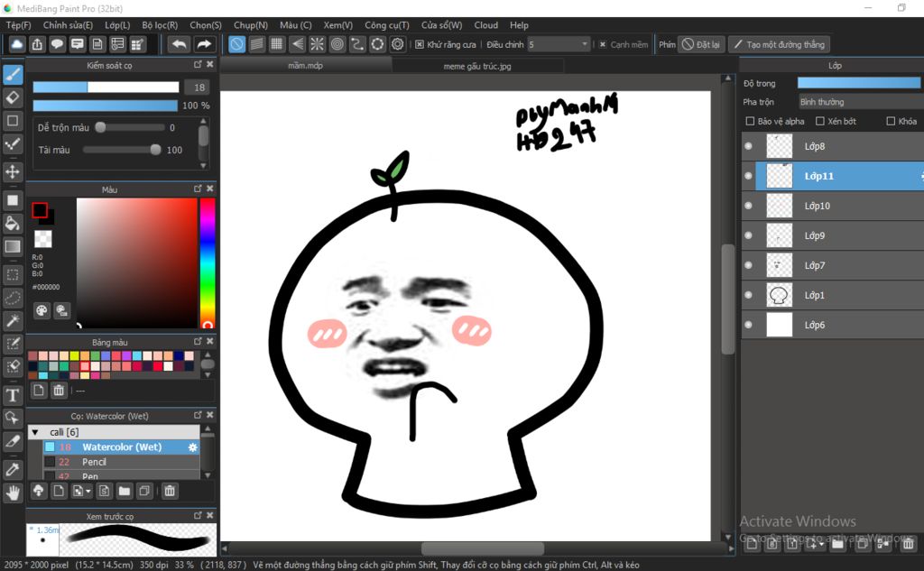Click Tạo một đường thẳng button
Screen dimensions: 924x571
click(779, 44)
